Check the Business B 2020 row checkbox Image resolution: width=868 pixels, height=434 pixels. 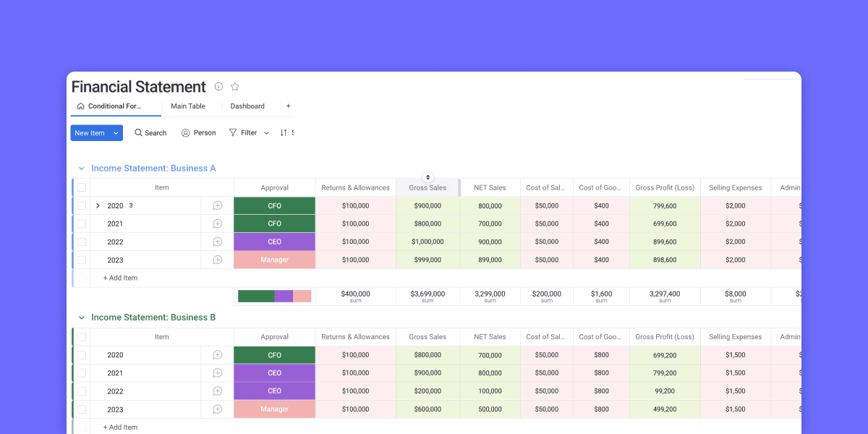tap(82, 355)
